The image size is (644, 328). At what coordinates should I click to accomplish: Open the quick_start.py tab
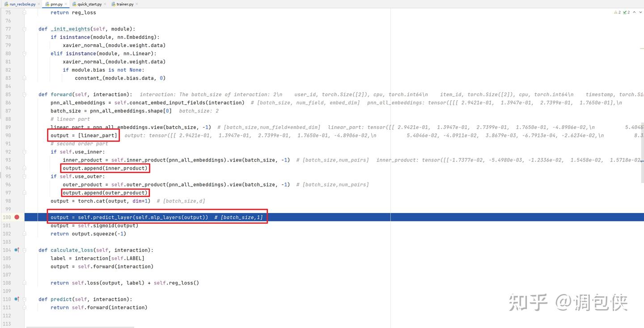click(89, 4)
